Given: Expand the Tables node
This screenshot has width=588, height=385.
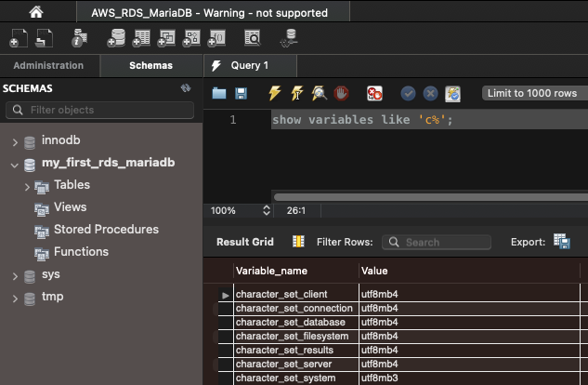Looking at the screenshot, I should (27, 187).
